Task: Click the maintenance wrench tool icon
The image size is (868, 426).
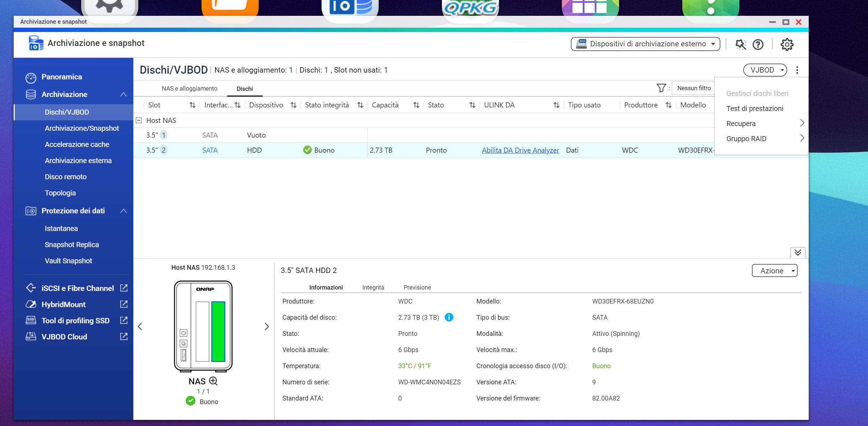Action: click(x=740, y=45)
